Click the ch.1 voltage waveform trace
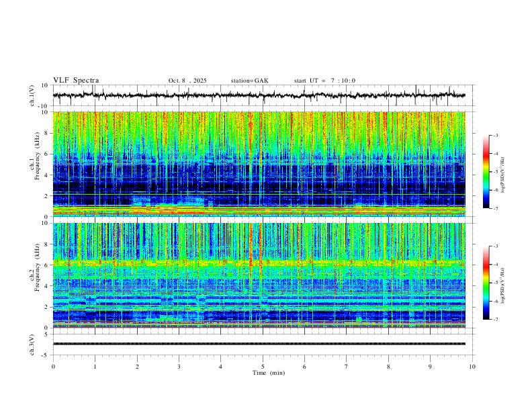 (x=259, y=95)
